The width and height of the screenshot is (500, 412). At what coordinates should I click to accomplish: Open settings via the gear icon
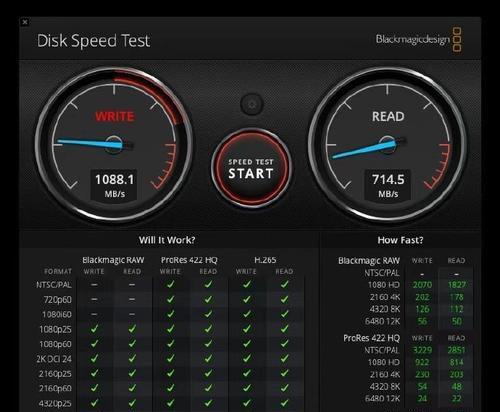pyautogui.click(x=252, y=105)
